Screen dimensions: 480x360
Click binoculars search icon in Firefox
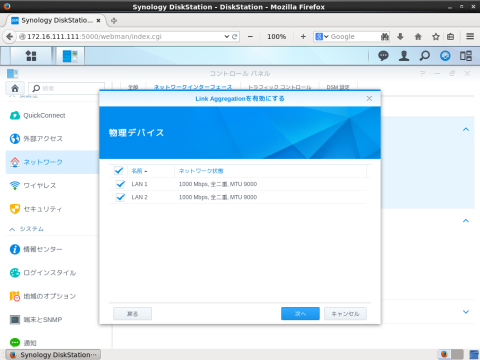click(385, 37)
